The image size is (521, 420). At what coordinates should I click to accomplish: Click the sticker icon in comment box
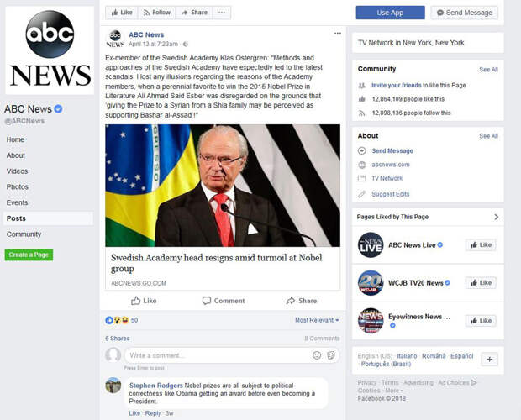click(331, 355)
